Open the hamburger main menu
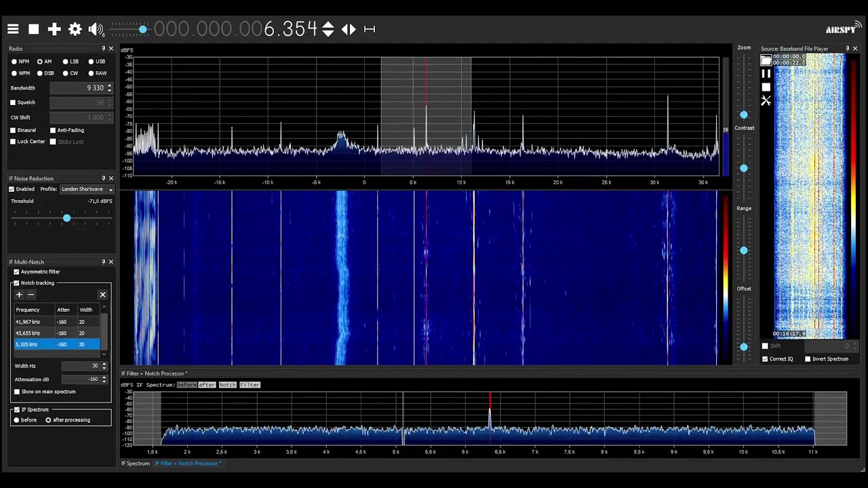Image resolution: width=868 pixels, height=488 pixels. (13, 29)
